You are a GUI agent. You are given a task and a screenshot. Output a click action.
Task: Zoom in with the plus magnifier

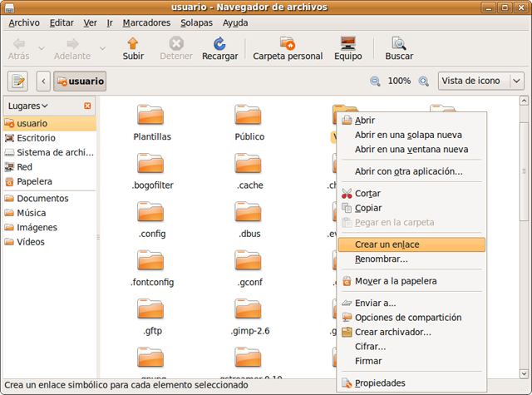tap(424, 81)
